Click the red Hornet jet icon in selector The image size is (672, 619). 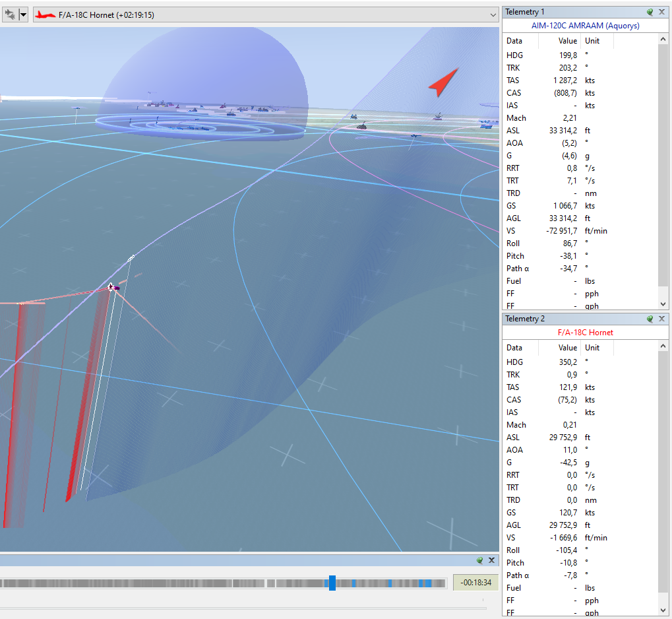45,15
